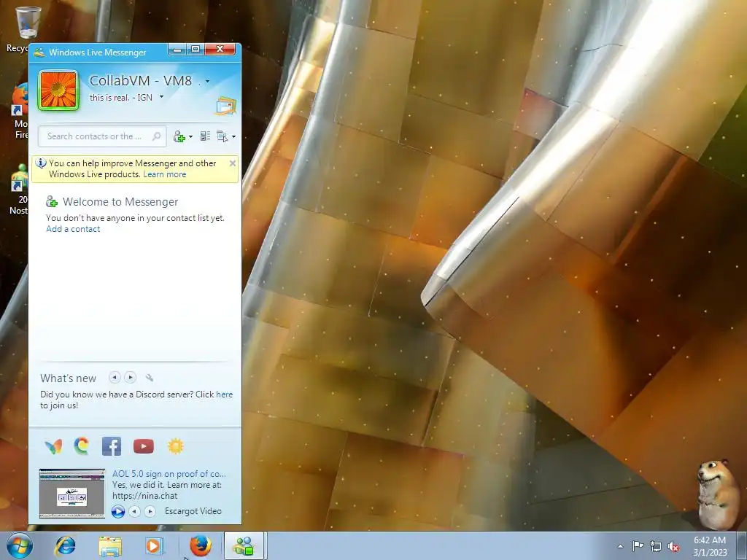
Task: Click the CollabVM - VM8 display name
Action: pyautogui.click(x=141, y=80)
